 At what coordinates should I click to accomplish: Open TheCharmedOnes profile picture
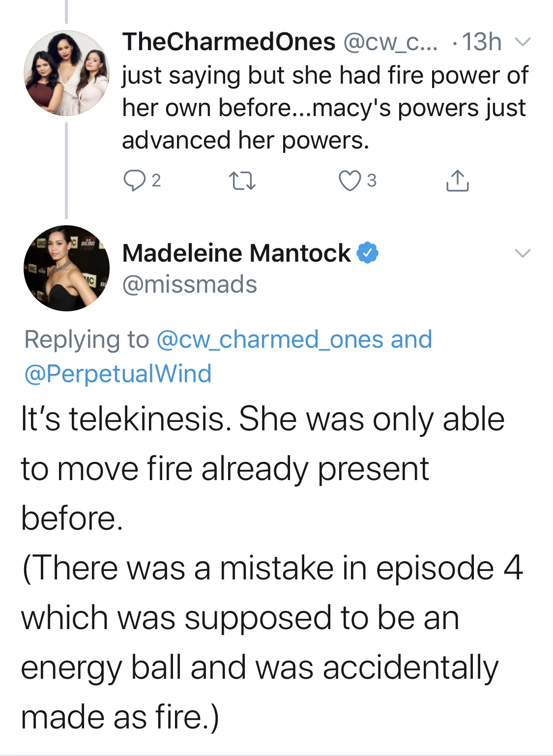[x=66, y=73]
